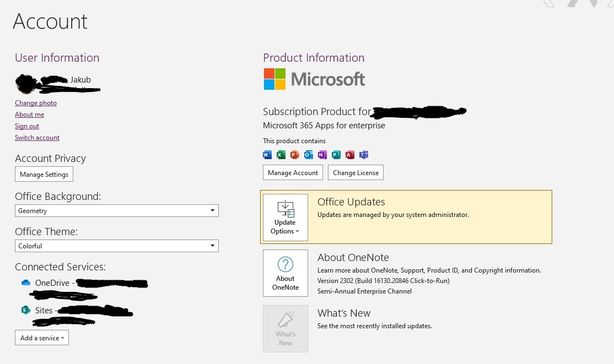Click the Manage Settings button
Screen dimensions: 614x364
(x=44, y=174)
